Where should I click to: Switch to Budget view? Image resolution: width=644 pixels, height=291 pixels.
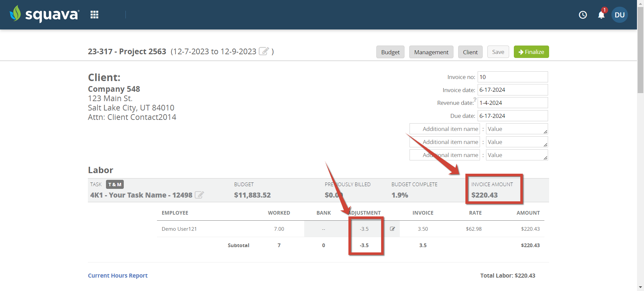[x=390, y=52]
